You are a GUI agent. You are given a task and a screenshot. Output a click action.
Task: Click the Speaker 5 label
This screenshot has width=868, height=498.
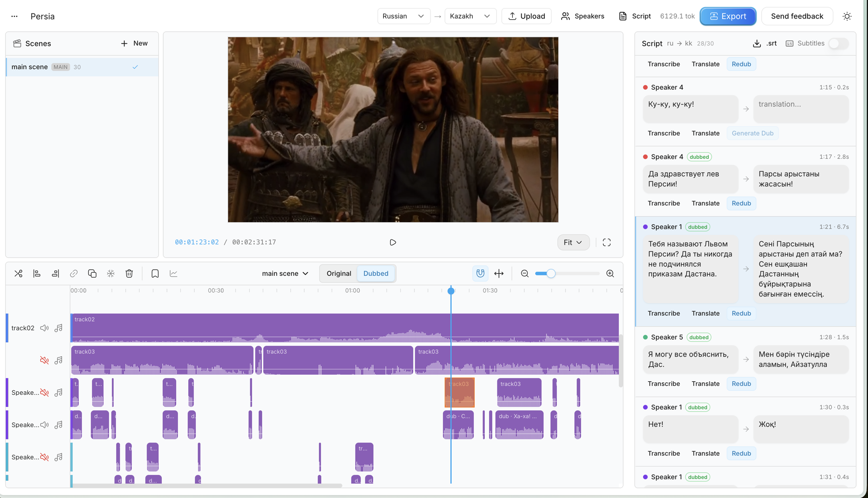point(667,337)
